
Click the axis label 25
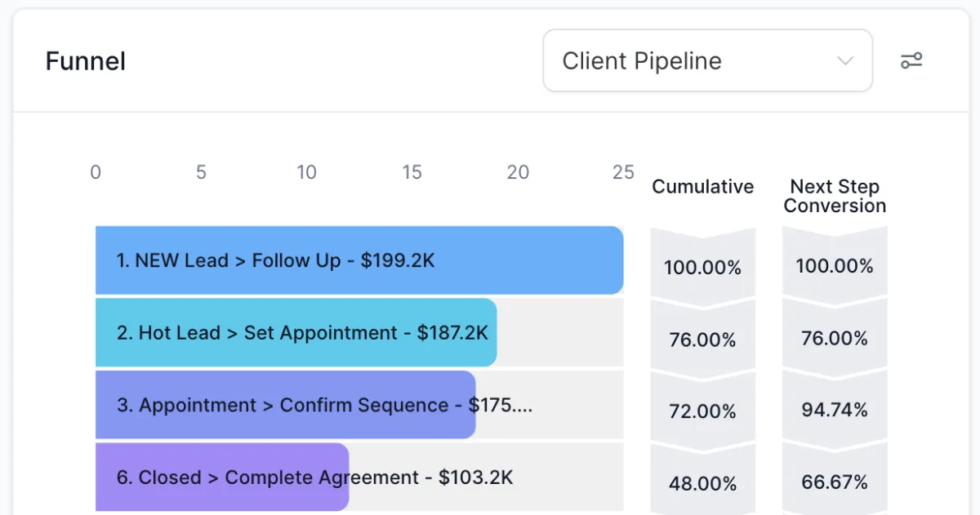[x=623, y=172]
